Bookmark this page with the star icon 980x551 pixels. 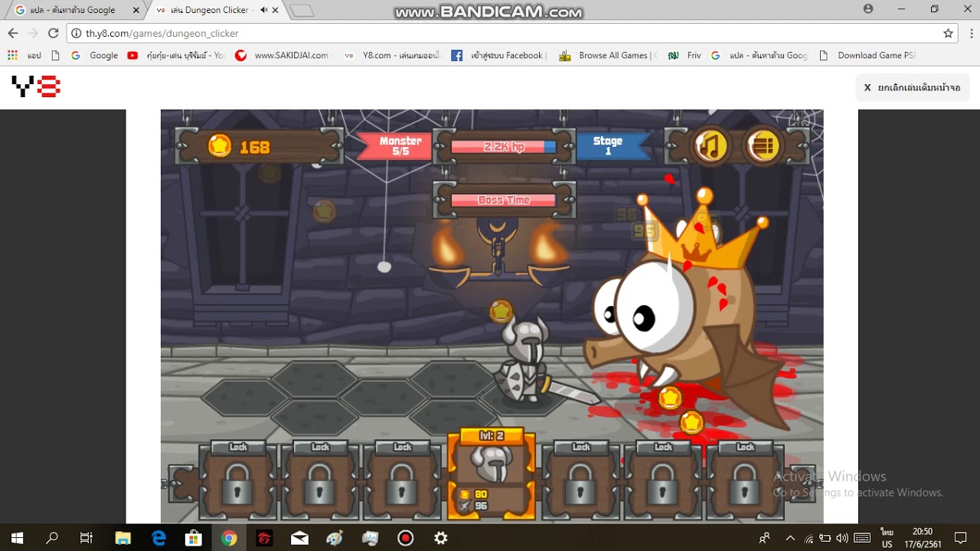[x=948, y=33]
